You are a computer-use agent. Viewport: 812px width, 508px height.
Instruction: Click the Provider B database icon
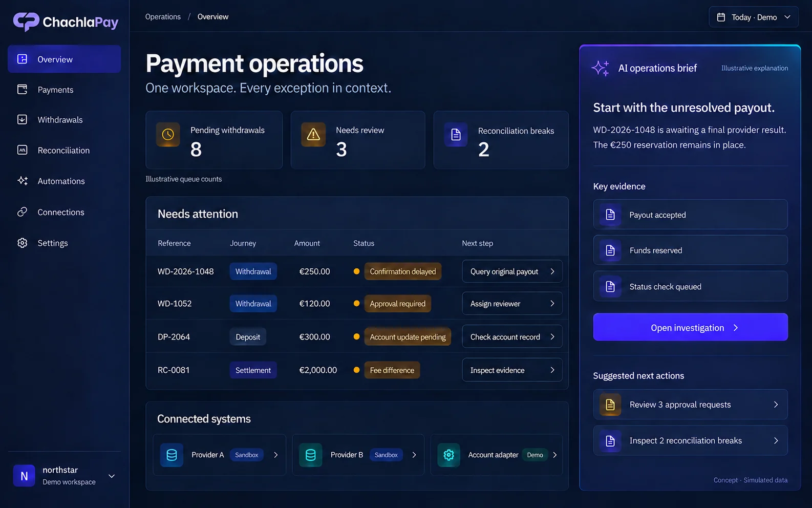[311, 455]
